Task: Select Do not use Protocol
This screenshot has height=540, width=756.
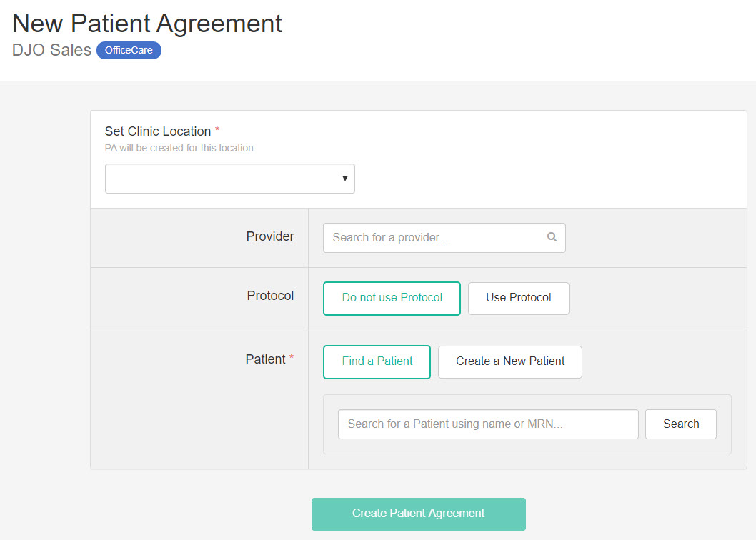Action: click(x=392, y=298)
